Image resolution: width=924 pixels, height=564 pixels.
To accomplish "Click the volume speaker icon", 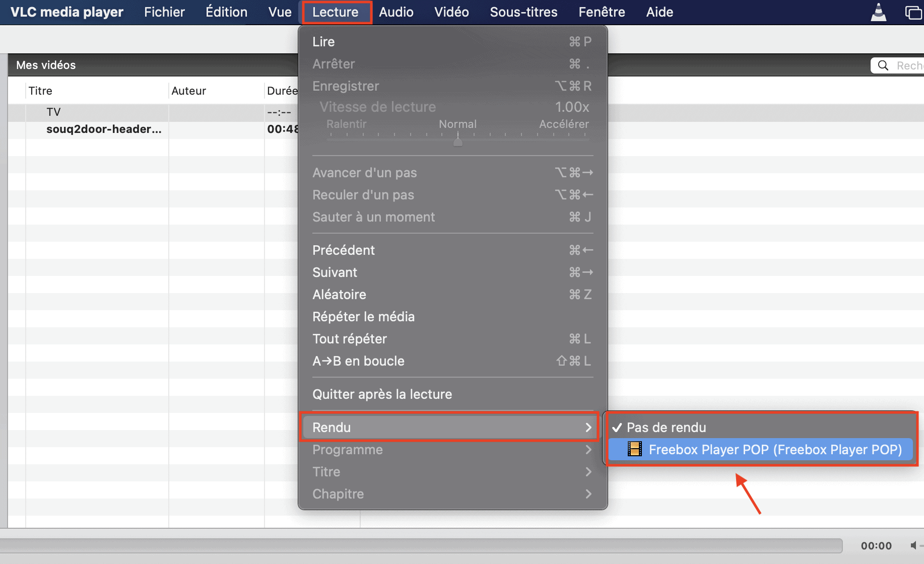I will [913, 545].
